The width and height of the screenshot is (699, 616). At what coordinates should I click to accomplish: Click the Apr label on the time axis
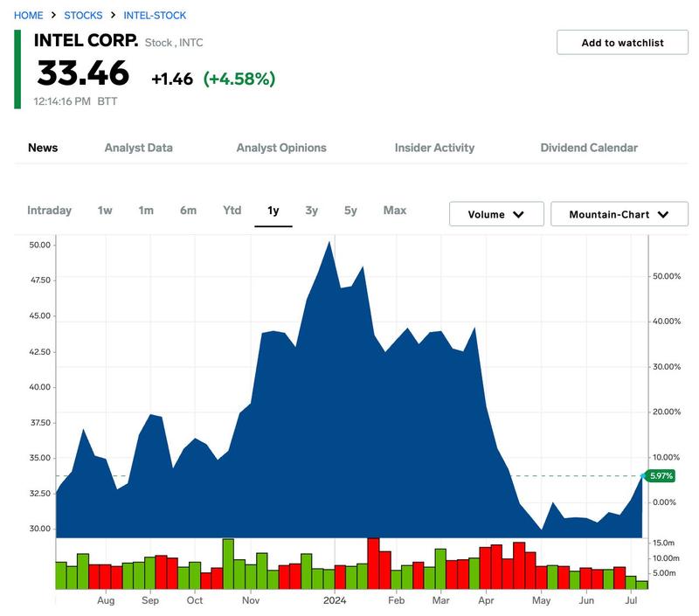(x=486, y=600)
